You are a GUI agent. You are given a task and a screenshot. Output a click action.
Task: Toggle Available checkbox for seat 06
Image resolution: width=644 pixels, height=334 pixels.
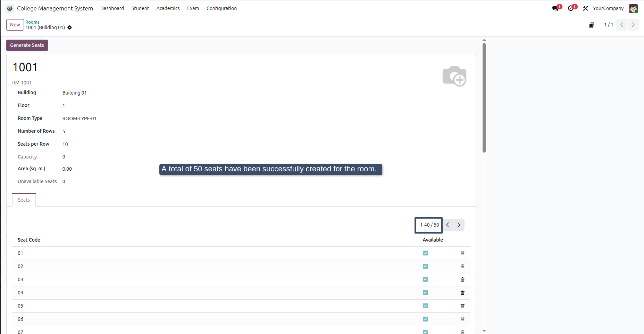pos(425,319)
